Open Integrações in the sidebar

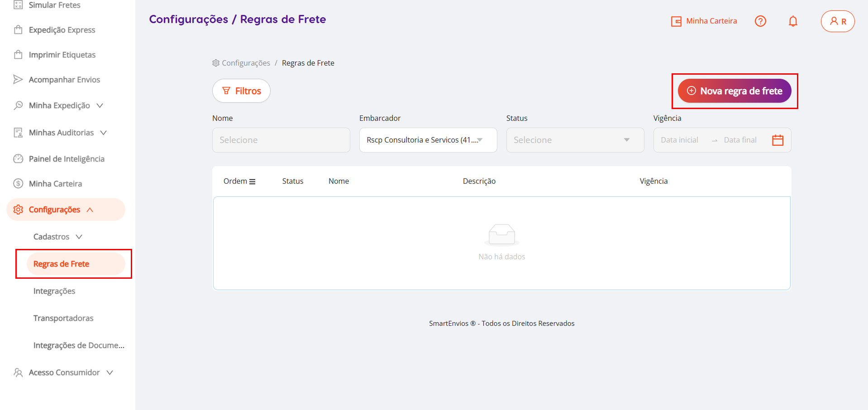tap(54, 291)
